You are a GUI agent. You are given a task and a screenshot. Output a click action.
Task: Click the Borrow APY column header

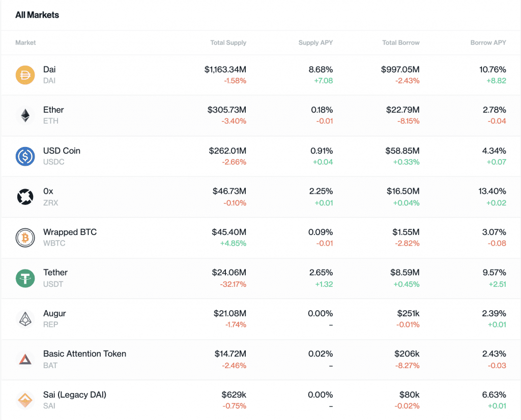pos(488,43)
